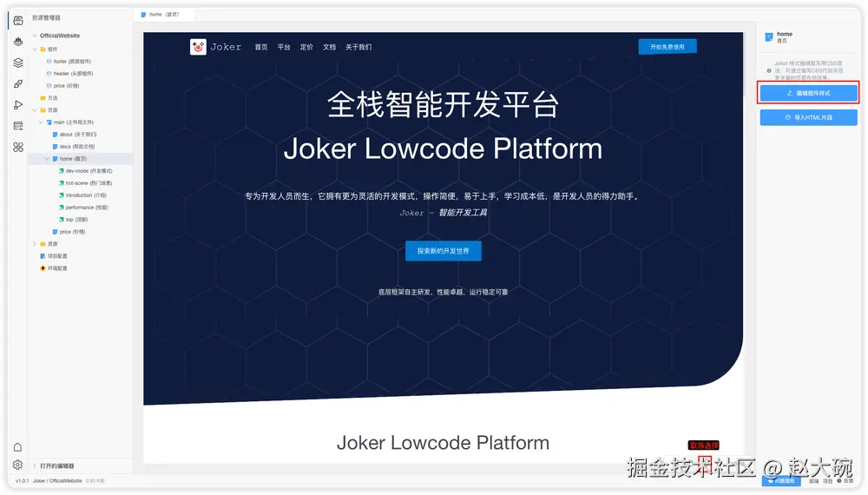
Task: Collapse the OfficialWebsite root node
Action: tap(35, 36)
